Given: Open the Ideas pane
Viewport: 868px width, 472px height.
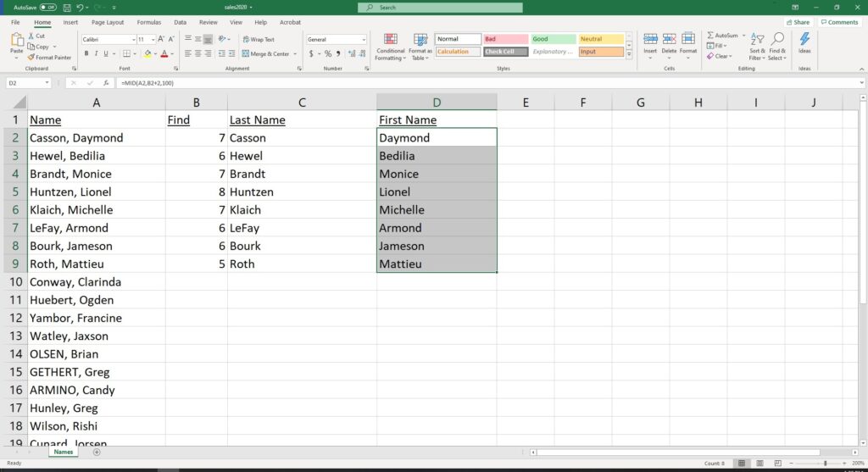Looking at the screenshot, I should pyautogui.click(x=804, y=43).
